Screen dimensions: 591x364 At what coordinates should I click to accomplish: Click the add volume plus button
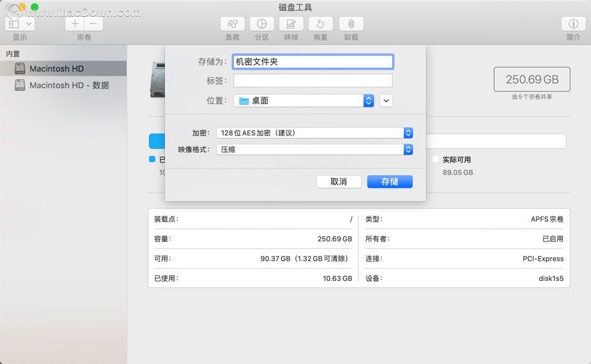(75, 24)
